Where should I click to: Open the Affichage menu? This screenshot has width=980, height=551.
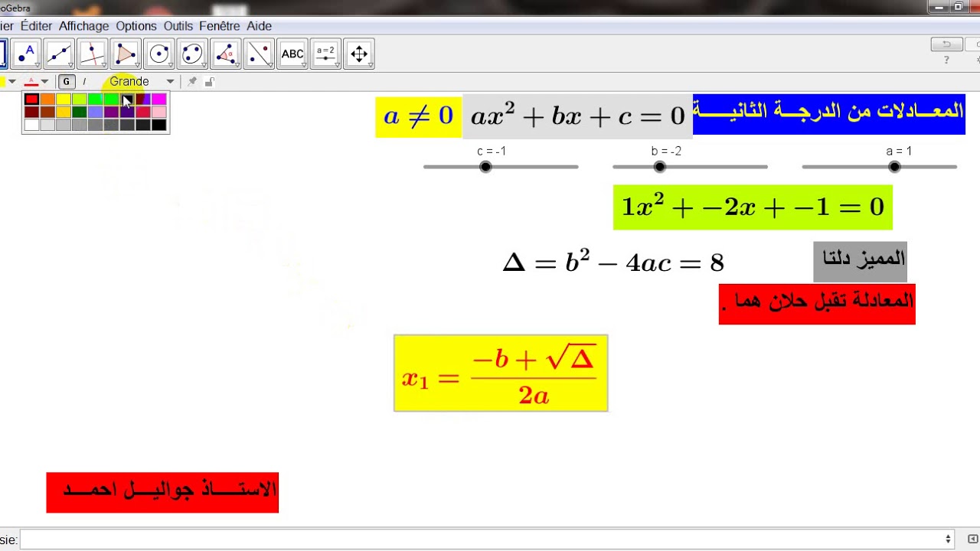(x=84, y=26)
